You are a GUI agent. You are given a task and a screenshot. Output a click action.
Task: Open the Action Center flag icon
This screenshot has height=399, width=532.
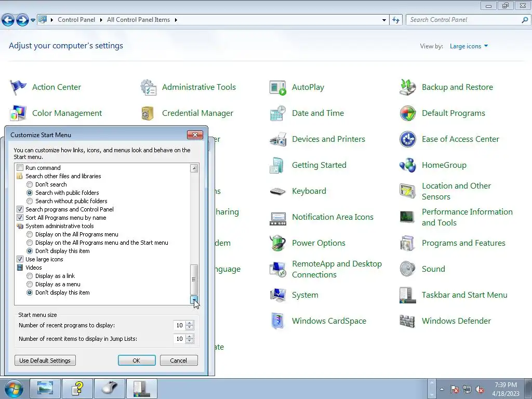[18, 87]
